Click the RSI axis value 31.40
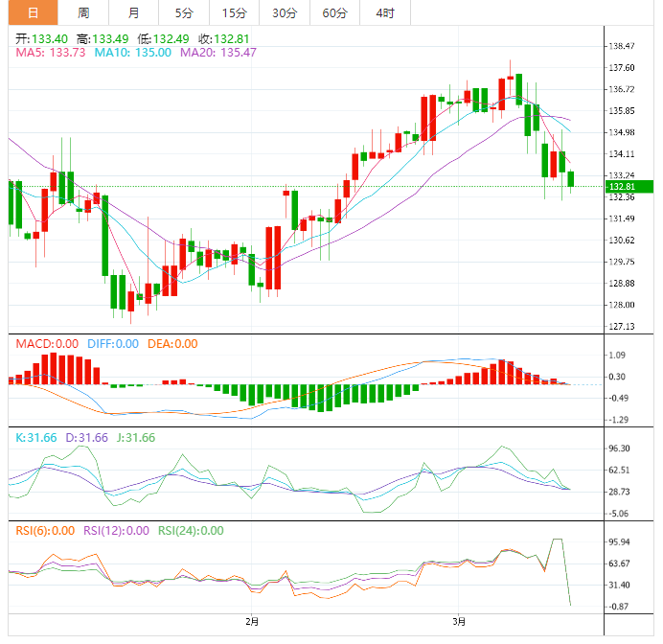The width and height of the screenshot is (663, 644). [619, 586]
